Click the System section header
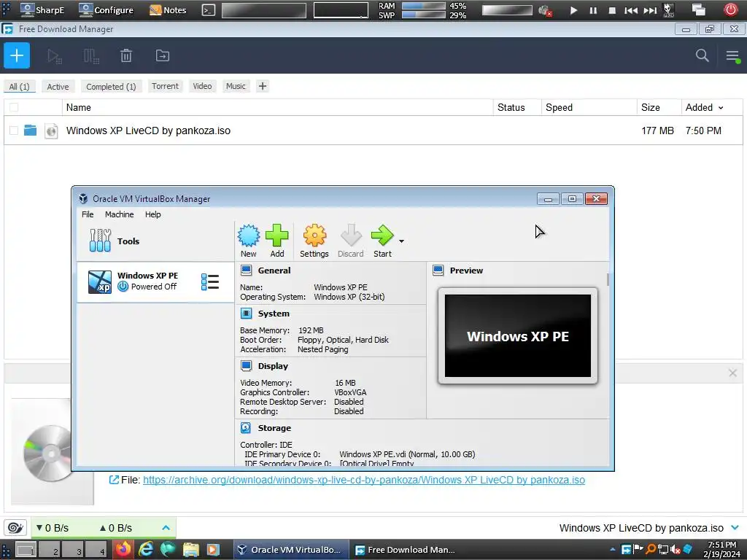This screenshot has height=560, width=747. (274, 314)
